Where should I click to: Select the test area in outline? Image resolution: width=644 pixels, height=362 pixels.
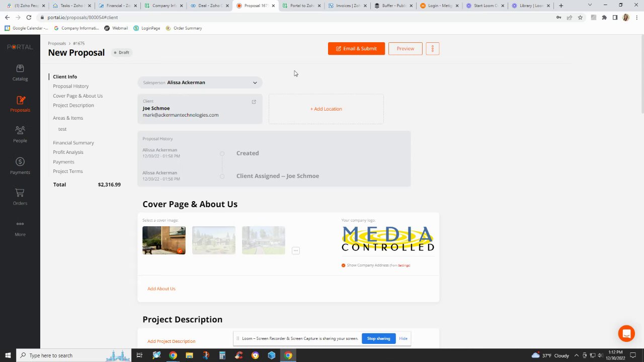[x=62, y=129]
